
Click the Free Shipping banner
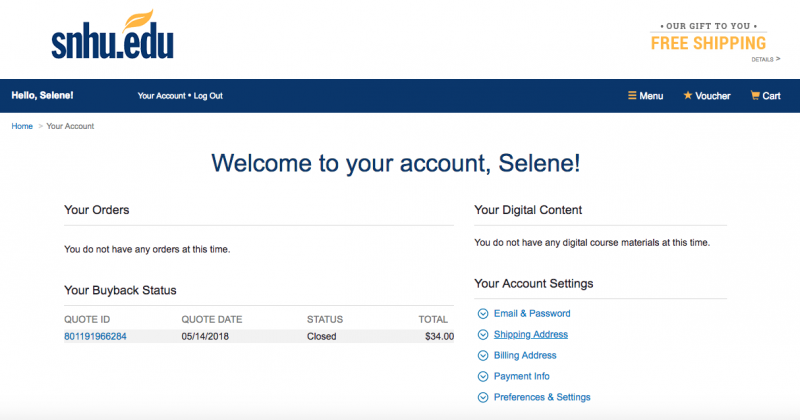click(708, 42)
